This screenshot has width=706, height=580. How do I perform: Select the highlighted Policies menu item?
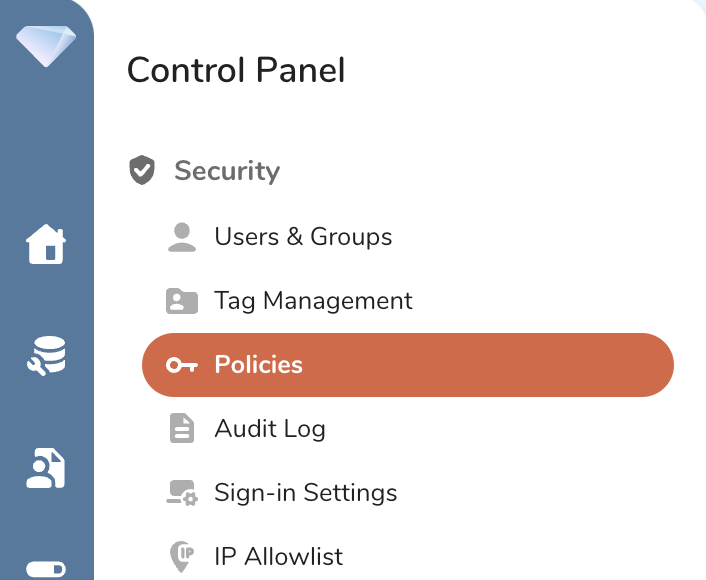[x=408, y=365]
